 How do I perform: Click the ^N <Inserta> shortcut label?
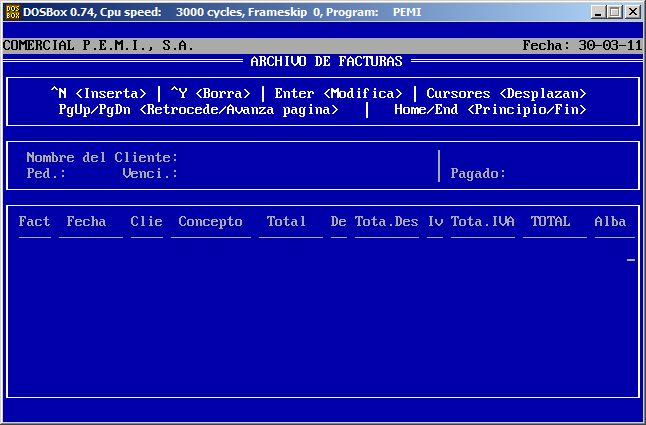coord(98,93)
